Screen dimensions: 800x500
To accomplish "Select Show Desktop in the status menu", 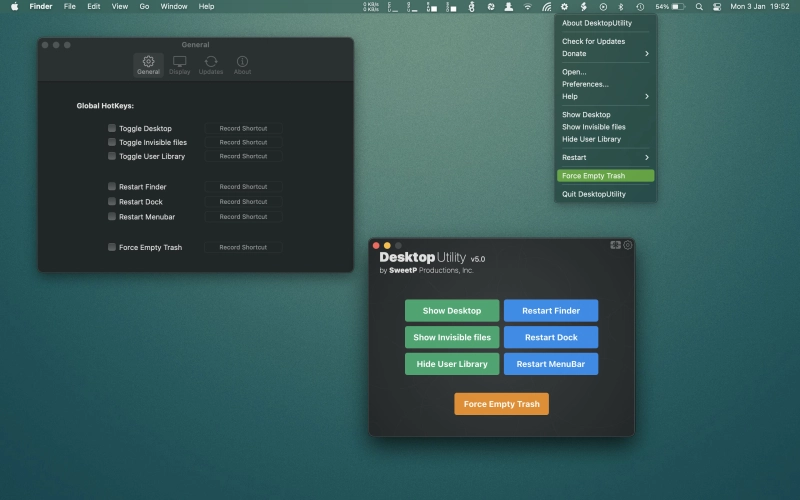I will (x=605, y=115).
